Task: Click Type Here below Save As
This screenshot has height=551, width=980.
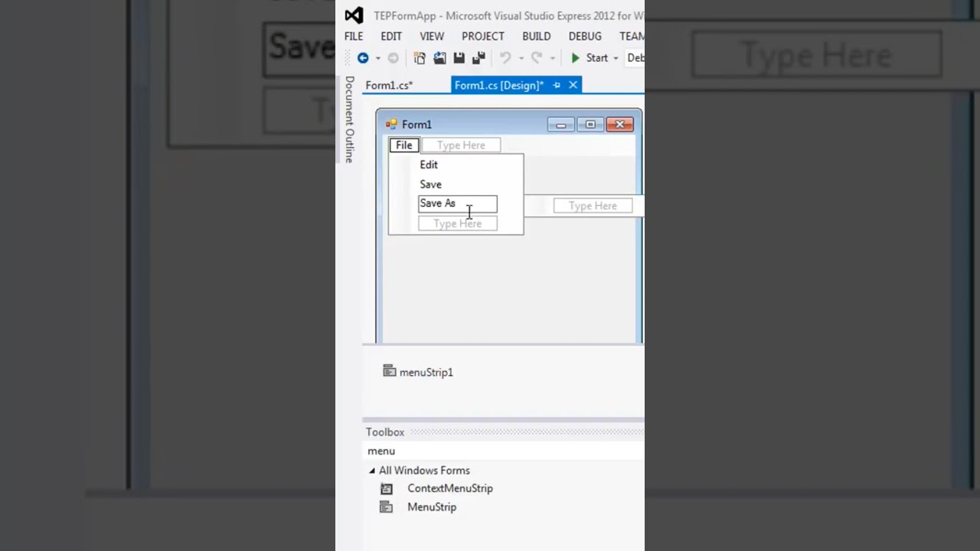Action: tap(458, 223)
